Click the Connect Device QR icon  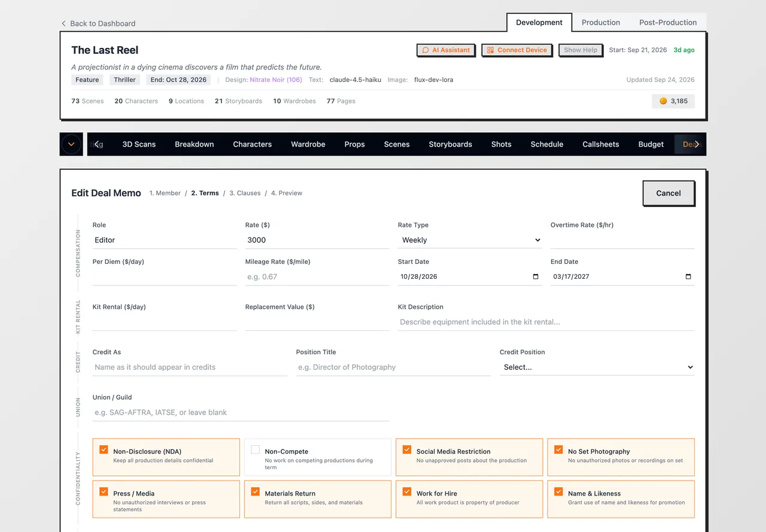(x=490, y=50)
